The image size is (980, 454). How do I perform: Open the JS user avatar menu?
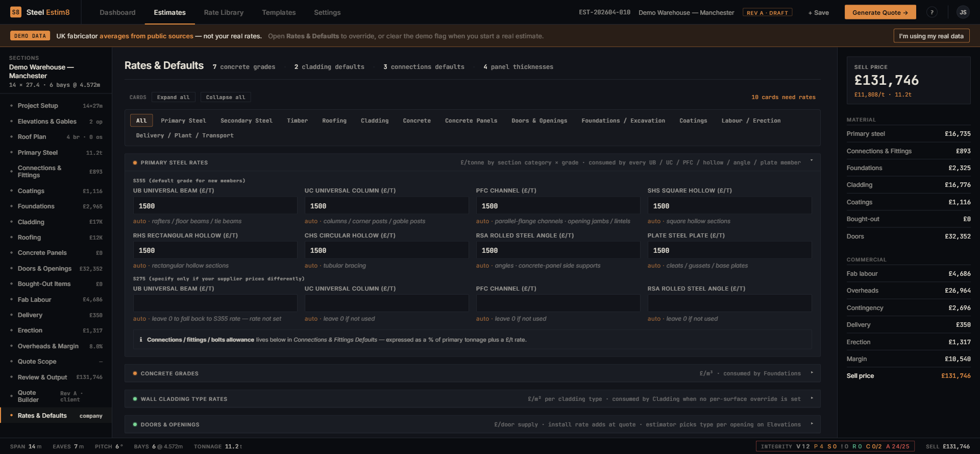pyautogui.click(x=962, y=12)
